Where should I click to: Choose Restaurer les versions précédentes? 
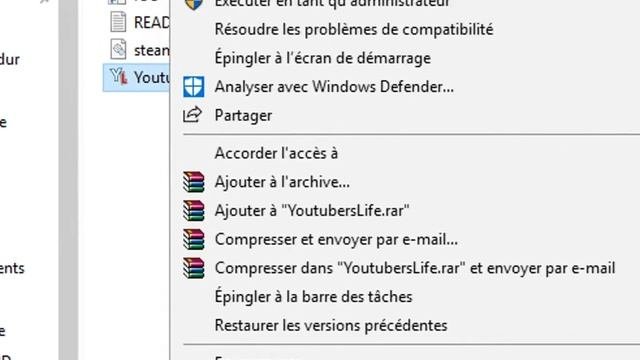pos(331,325)
